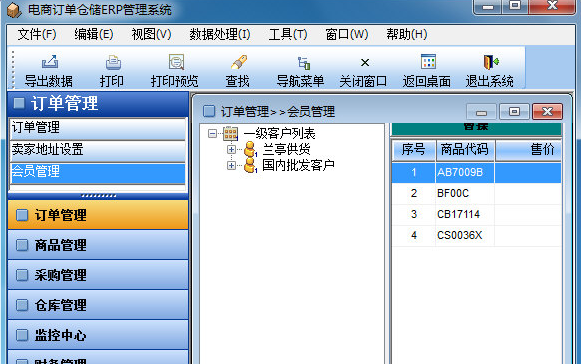The width and height of the screenshot is (581, 364).
Task: Open the 监控中心 module
Action: pos(98,335)
